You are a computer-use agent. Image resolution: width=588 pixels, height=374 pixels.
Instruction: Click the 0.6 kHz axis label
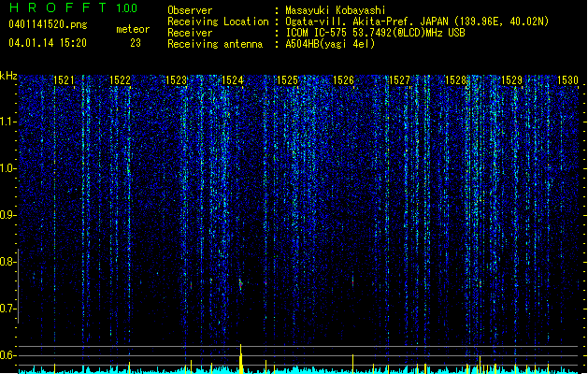pyautogui.click(x=7, y=355)
